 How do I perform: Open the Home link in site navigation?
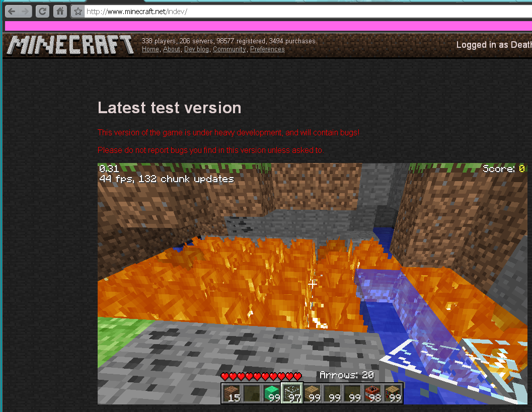click(x=150, y=49)
